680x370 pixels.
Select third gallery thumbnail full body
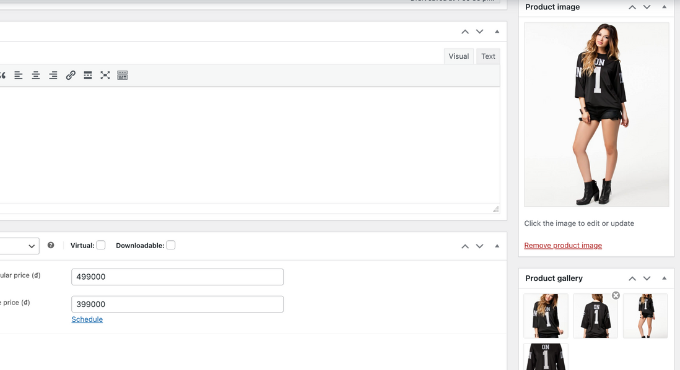645,316
